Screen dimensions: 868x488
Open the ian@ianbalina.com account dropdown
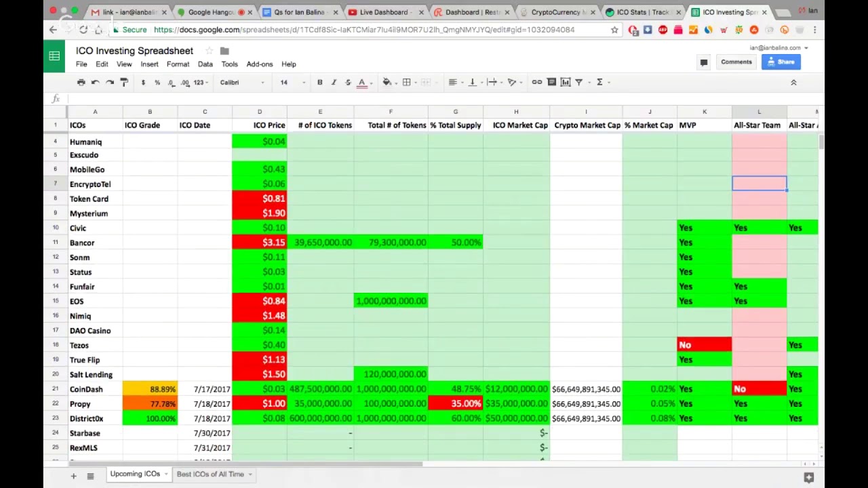click(778, 48)
